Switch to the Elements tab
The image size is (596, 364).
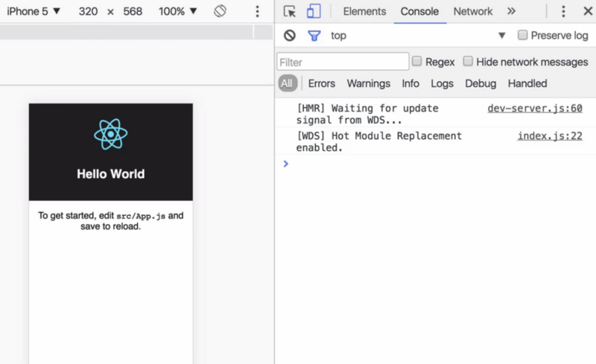[x=364, y=11]
